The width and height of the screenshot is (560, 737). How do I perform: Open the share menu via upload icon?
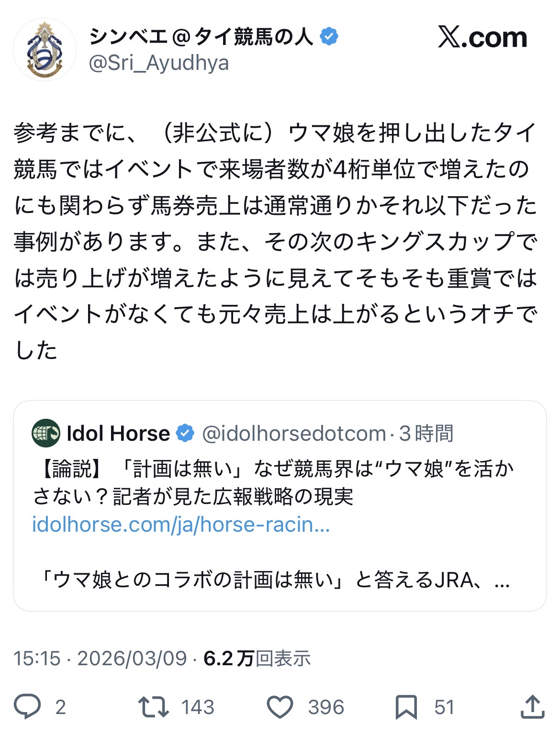pos(532,707)
